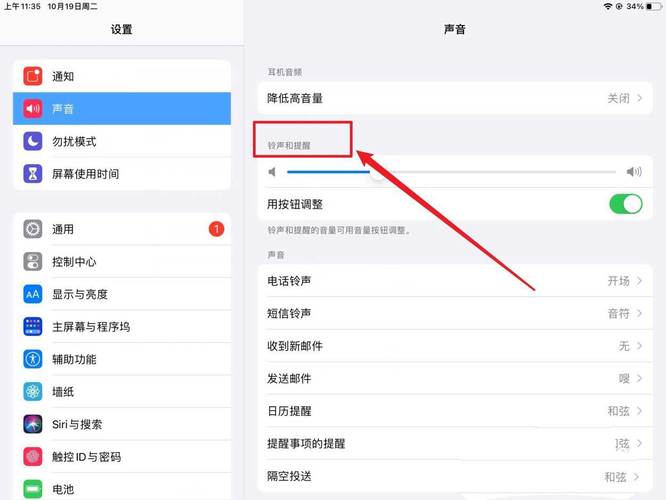Tap the time 上午11:35 in status bar
Image resolution: width=666 pixels, height=500 pixels.
(22, 6)
